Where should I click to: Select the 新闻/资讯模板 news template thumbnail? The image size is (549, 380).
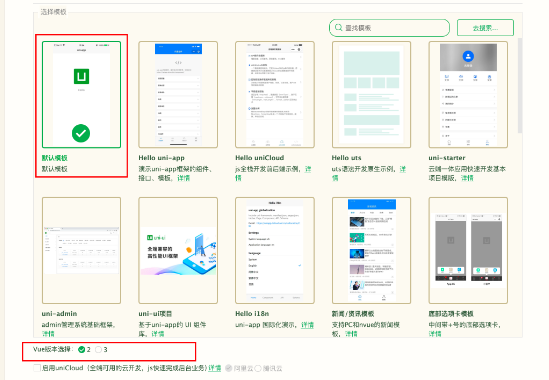(371, 250)
